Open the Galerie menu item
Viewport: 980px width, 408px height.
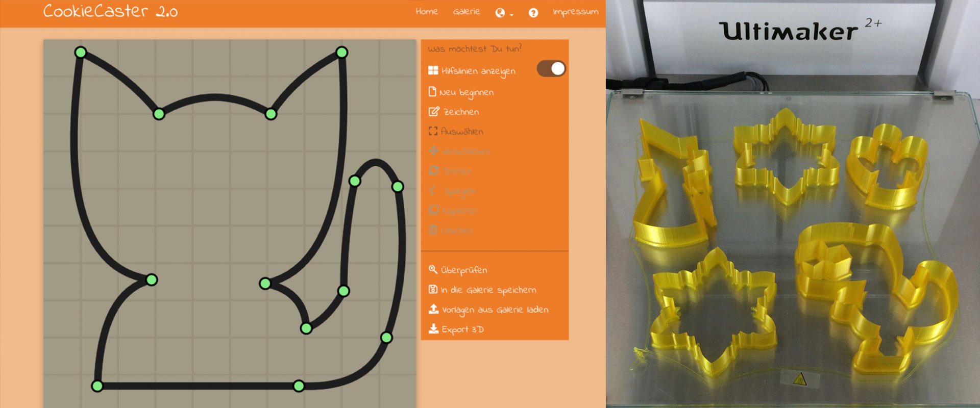tap(466, 11)
